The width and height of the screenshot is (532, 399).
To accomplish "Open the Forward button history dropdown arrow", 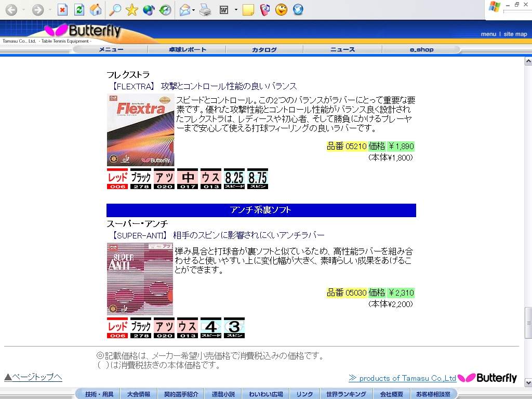I will tap(50, 9).
